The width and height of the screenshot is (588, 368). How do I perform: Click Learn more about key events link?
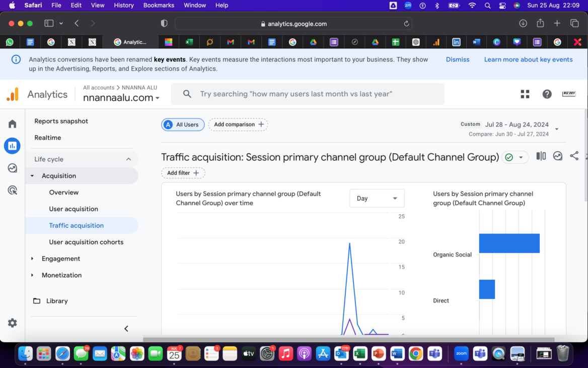point(528,59)
